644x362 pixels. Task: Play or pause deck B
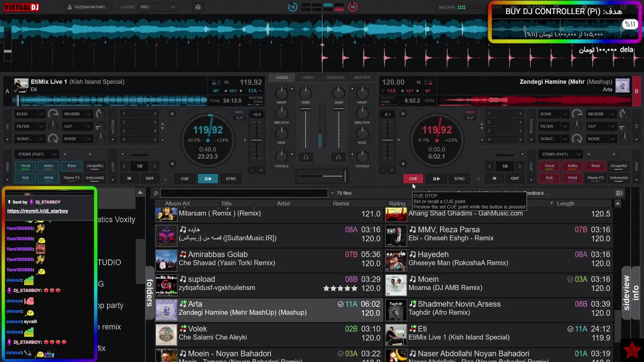coord(436,178)
